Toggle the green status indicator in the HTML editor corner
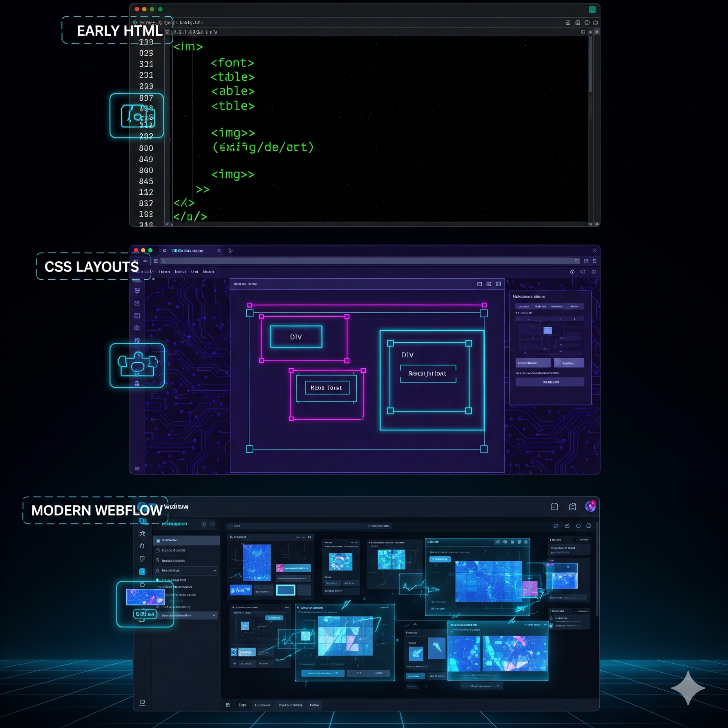The height and width of the screenshot is (728, 728). [592, 8]
